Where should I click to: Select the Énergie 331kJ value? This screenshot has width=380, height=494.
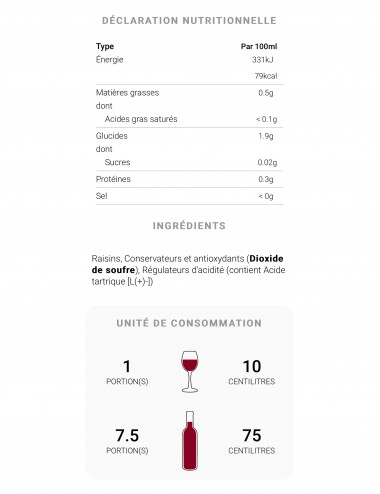click(x=263, y=60)
